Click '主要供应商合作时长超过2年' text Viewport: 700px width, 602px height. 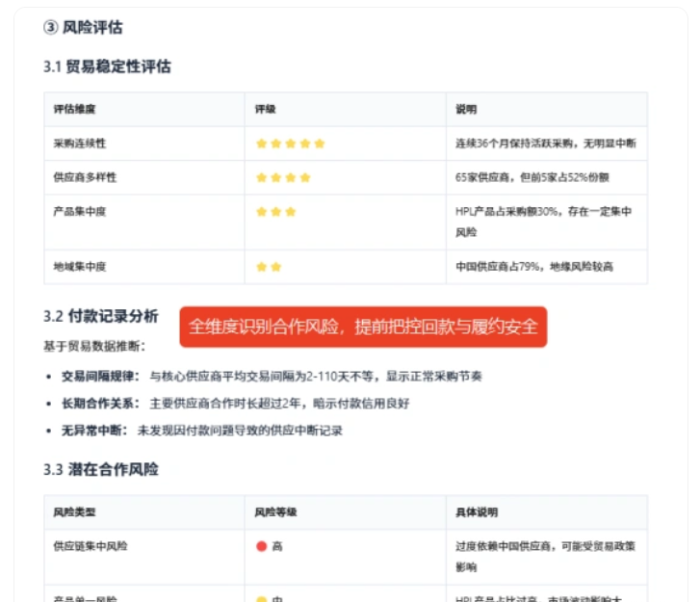click(x=225, y=404)
